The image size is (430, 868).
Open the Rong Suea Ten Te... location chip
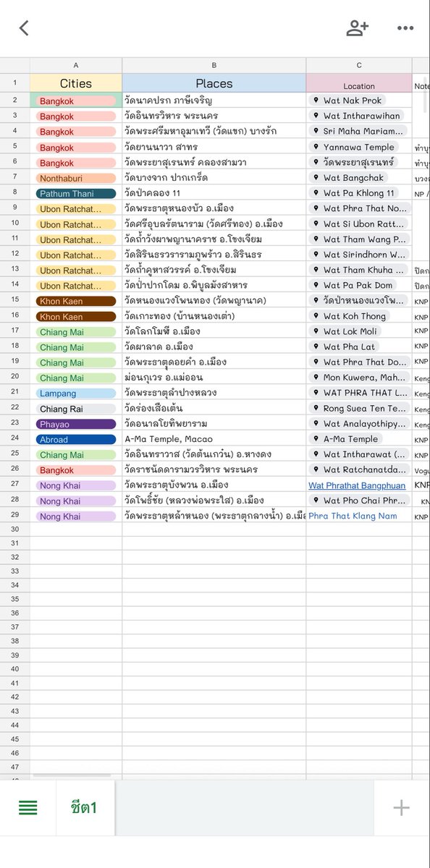(x=358, y=409)
